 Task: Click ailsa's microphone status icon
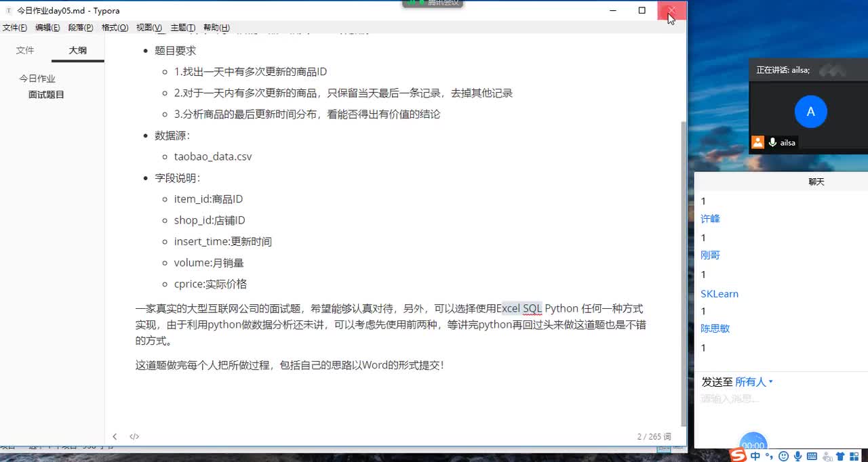772,142
